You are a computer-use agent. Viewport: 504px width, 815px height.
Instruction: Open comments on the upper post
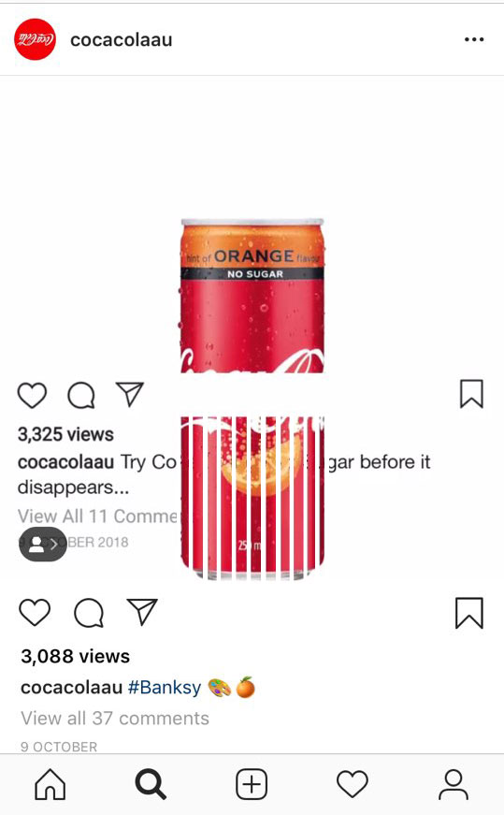click(81, 396)
